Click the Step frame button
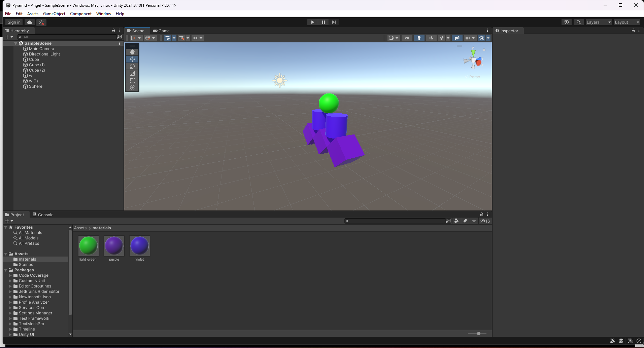 [x=334, y=22]
